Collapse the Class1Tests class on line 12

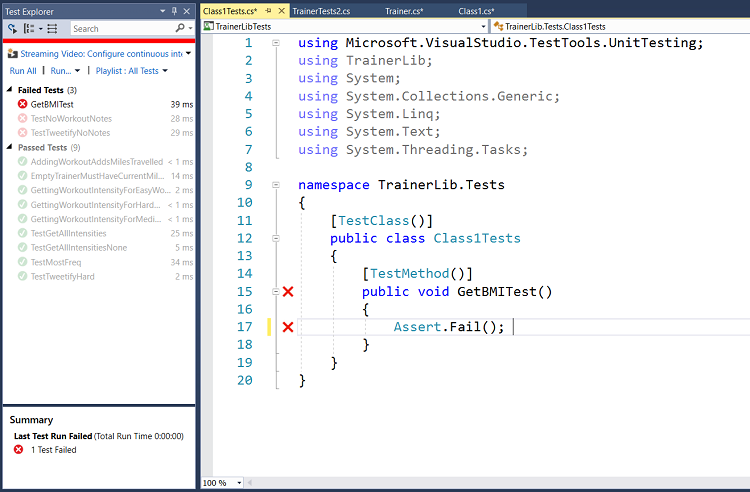click(276, 238)
